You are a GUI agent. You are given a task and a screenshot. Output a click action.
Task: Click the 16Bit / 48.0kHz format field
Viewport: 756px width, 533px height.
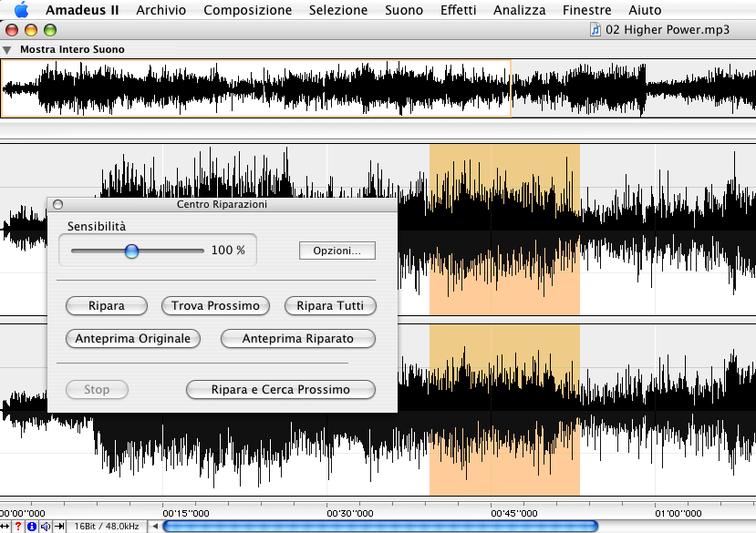click(107, 527)
